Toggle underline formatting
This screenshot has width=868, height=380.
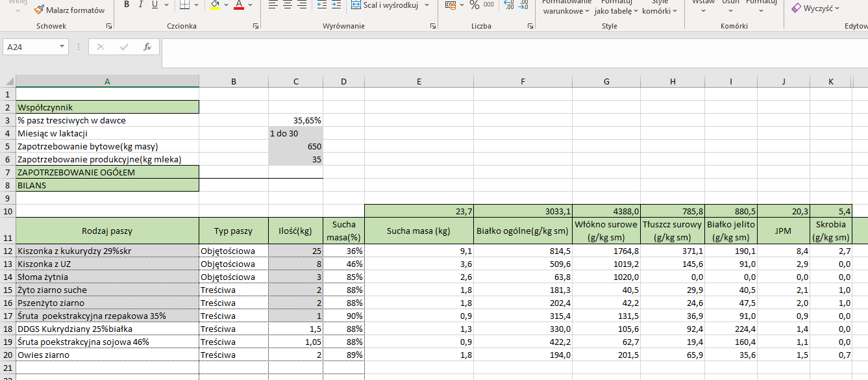155,5
